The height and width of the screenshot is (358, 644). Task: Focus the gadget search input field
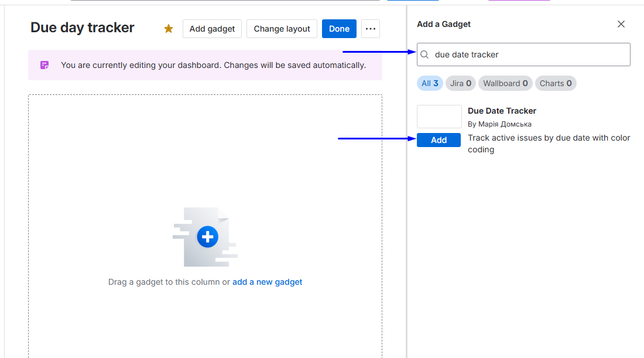click(x=527, y=54)
